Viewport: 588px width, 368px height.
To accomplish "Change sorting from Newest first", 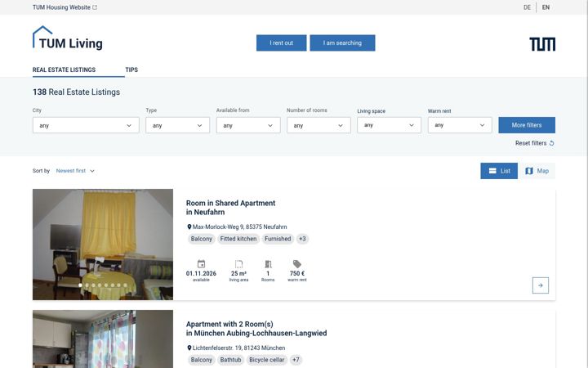I will pos(75,171).
